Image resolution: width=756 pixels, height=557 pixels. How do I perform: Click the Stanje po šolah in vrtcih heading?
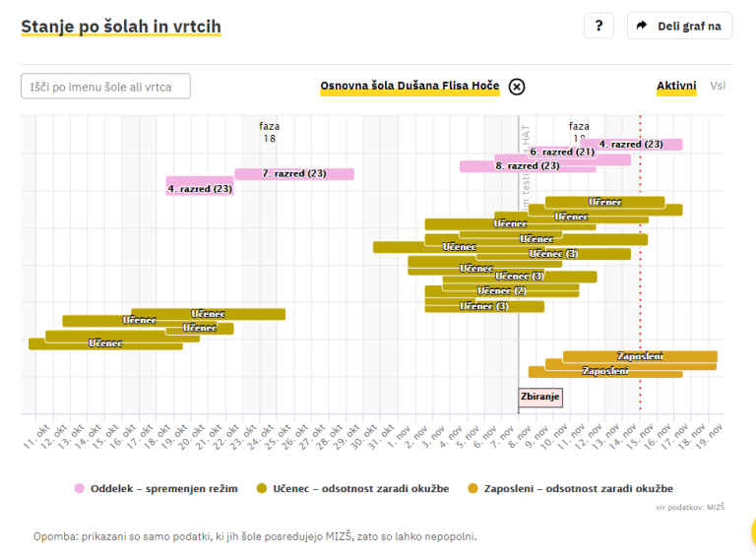point(120,27)
